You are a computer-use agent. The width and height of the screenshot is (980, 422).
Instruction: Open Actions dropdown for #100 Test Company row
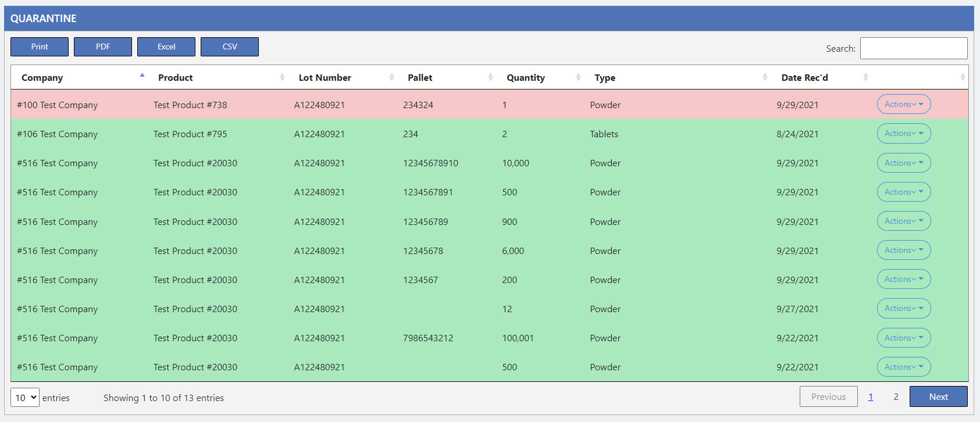[904, 105]
